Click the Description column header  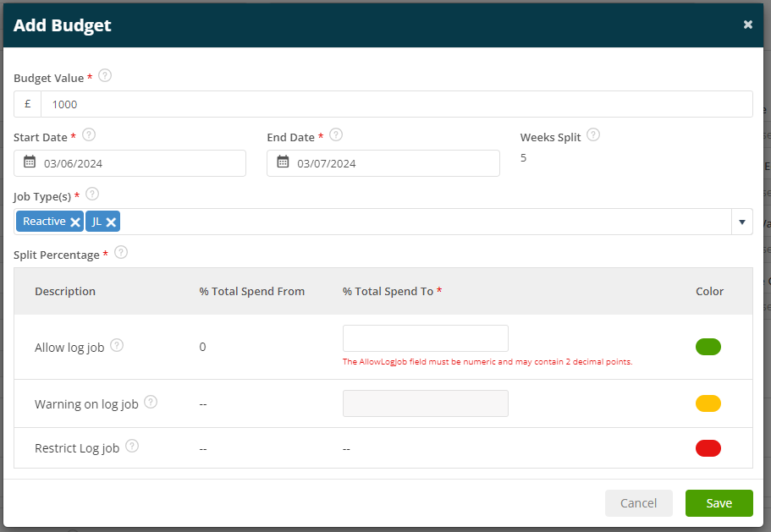tap(65, 291)
